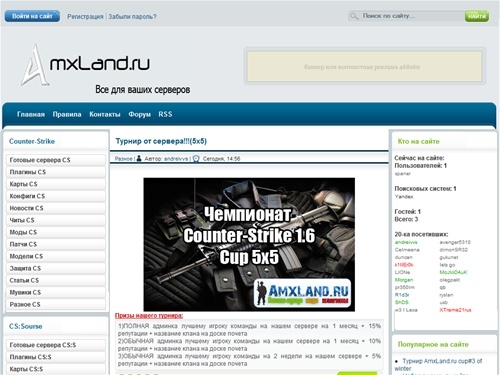Click 'Yandex' under search systems

(404, 197)
